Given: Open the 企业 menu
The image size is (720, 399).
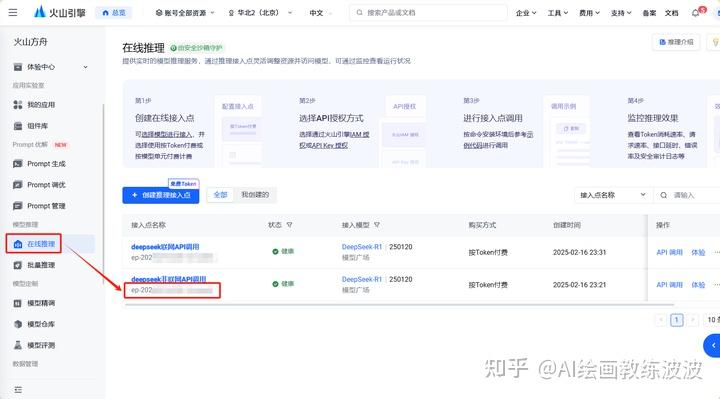Looking at the screenshot, I should [x=526, y=13].
